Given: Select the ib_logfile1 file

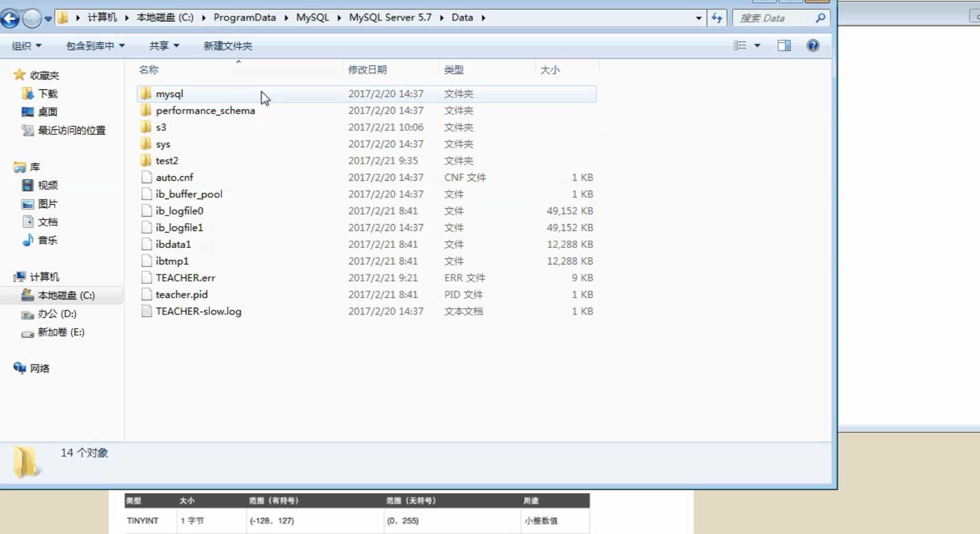Looking at the screenshot, I should (179, 227).
